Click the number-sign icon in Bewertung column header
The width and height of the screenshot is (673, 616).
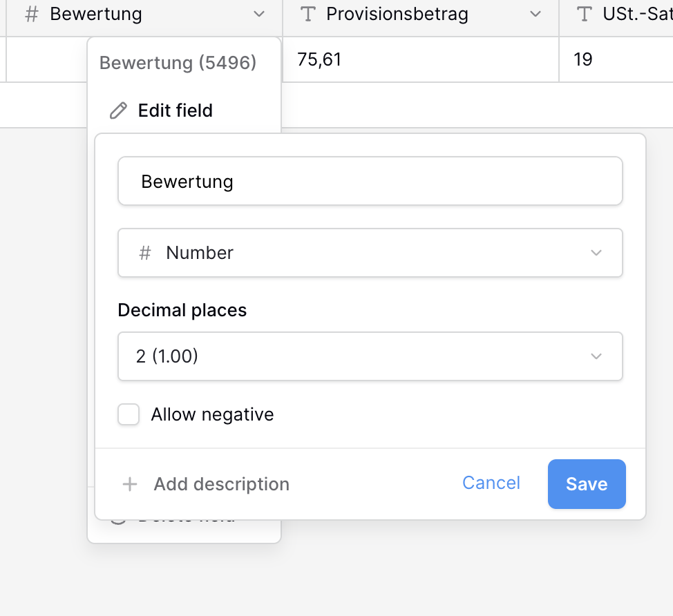point(31,15)
